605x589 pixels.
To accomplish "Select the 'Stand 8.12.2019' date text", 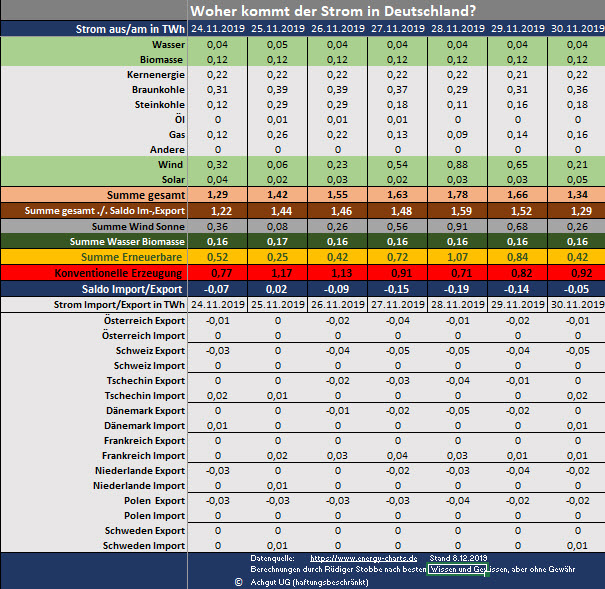I will (x=458, y=557).
